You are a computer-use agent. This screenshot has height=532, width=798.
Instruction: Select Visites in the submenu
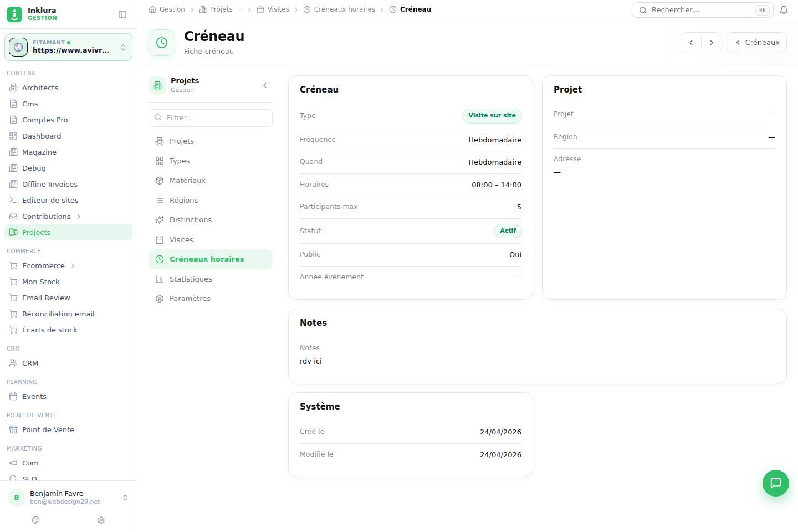coord(211,239)
